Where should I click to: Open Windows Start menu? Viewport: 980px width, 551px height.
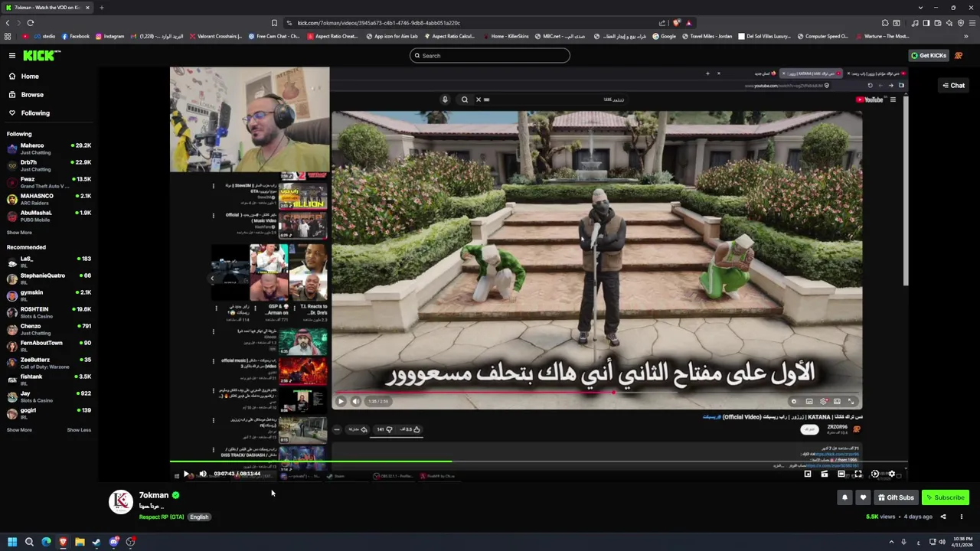pyautogui.click(x=12, y=542)
